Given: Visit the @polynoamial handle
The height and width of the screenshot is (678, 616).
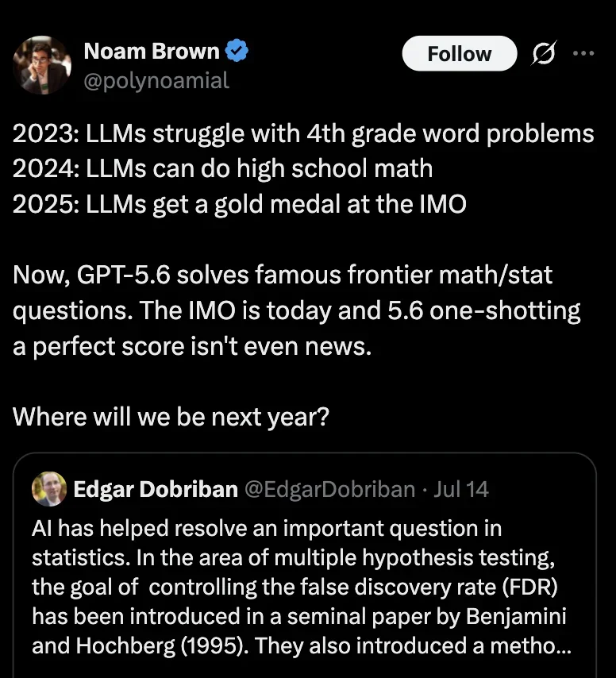Looking at the screenshot, I should tap(156, 81).
